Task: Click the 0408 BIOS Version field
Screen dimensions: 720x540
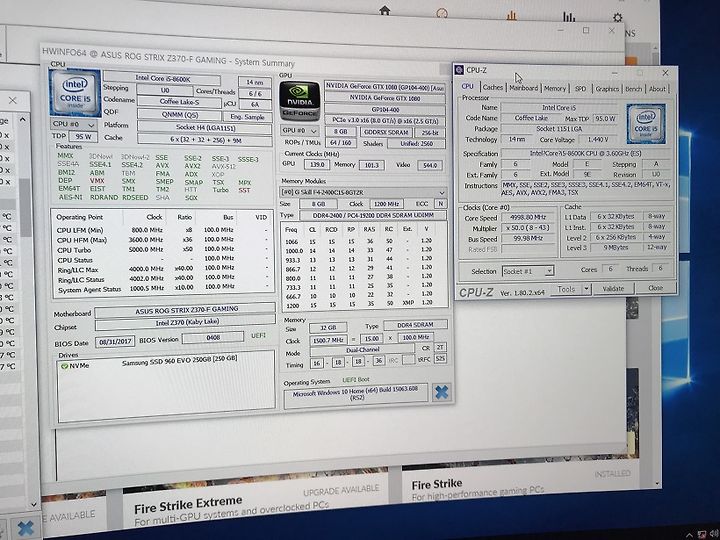Action: pos(213,338)
